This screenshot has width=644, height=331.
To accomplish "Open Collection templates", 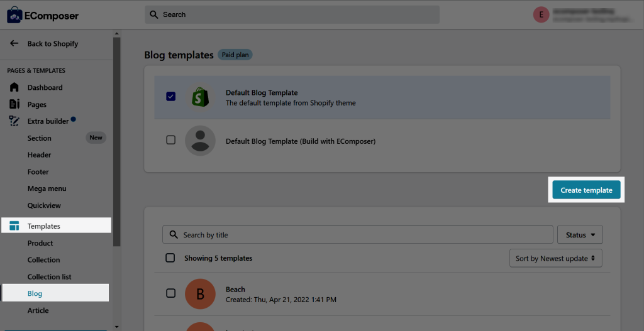I will (43, 260).
